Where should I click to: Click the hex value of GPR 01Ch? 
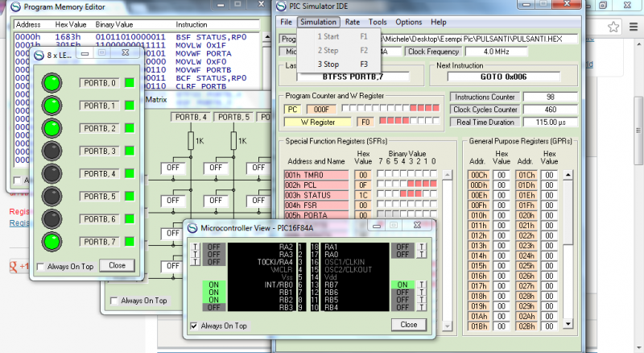[x=550, y=175]
